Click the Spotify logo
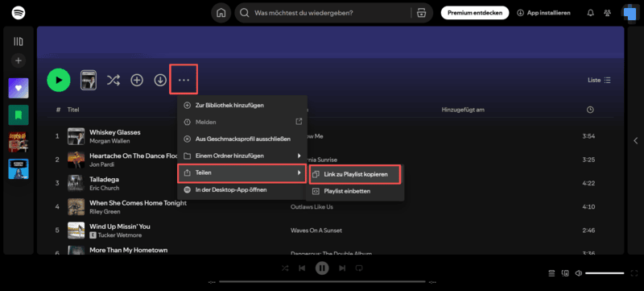Image resolution: width=644 pixels, height=291 pixels. click(19, 13)
